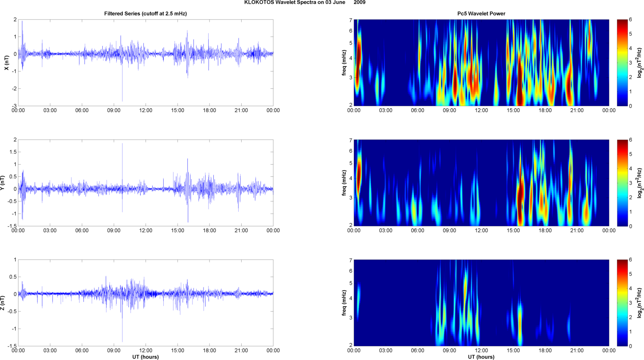This screenshot has width=644, height=360.
Task: Select the top Pc5 wavelet power spectrogram
Action: point(481,63)
